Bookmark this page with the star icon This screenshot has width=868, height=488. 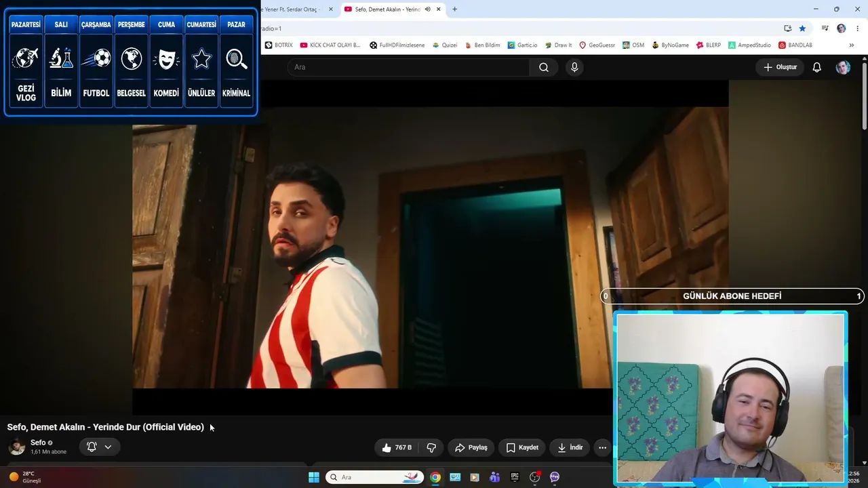point(802,28)
